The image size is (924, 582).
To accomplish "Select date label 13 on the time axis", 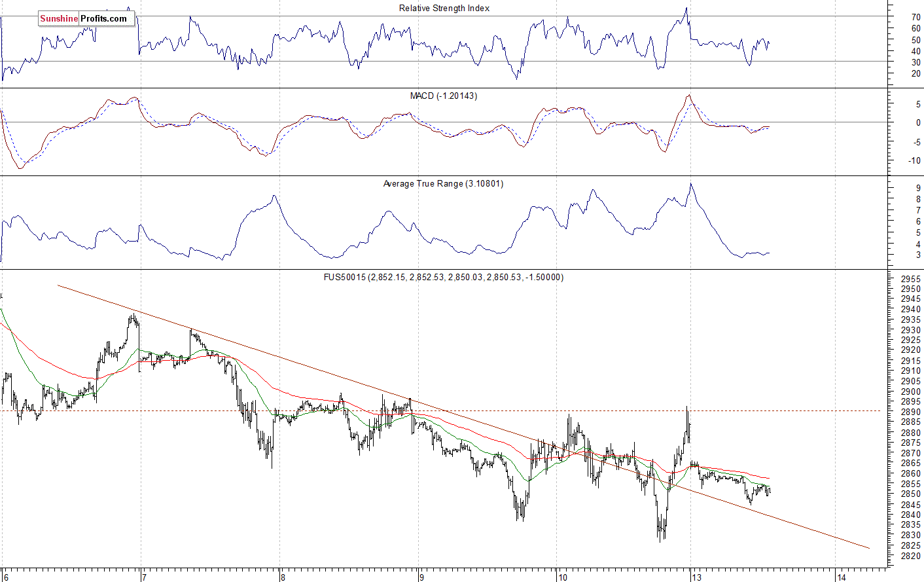I will tap(698, 577).
